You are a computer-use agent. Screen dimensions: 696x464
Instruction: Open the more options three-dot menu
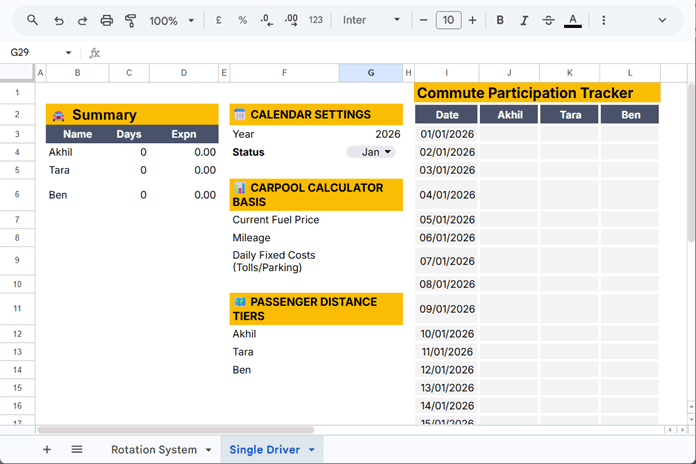point(603,20)
